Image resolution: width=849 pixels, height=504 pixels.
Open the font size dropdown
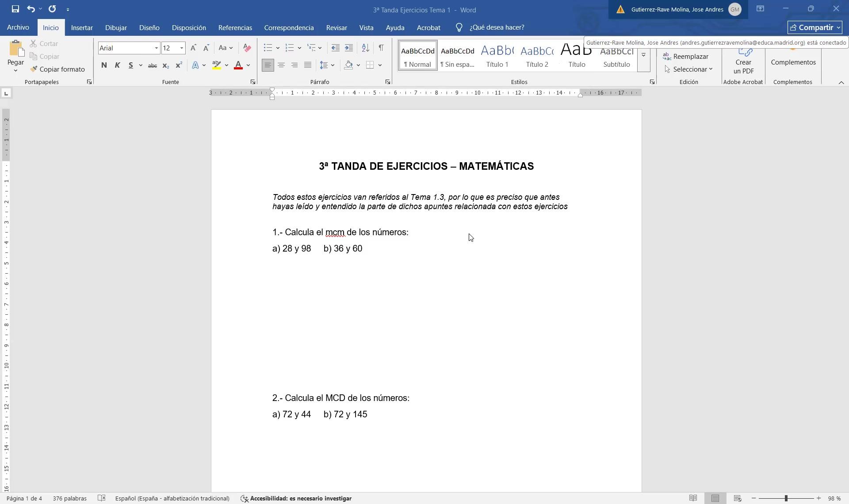tap(181, 48)
